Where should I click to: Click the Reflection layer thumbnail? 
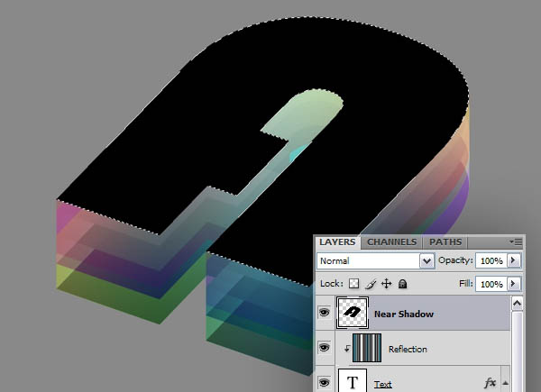(x=367, y=349)
